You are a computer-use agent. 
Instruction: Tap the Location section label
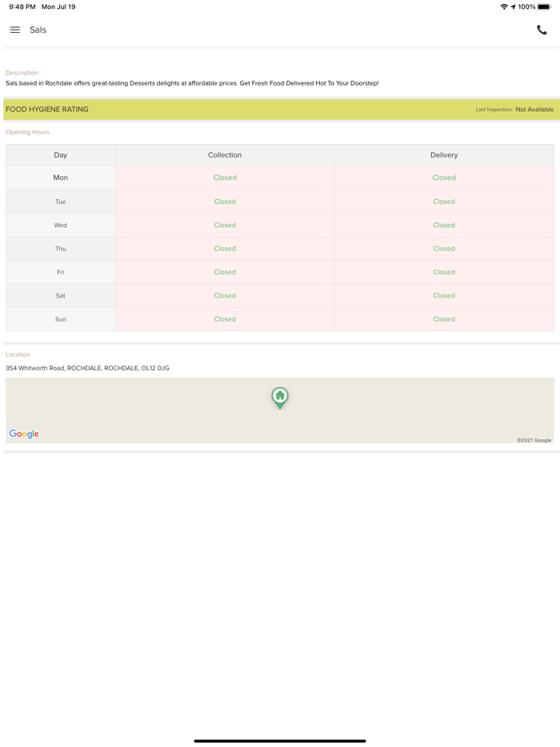pyautogui.click(x=18, y=354)
